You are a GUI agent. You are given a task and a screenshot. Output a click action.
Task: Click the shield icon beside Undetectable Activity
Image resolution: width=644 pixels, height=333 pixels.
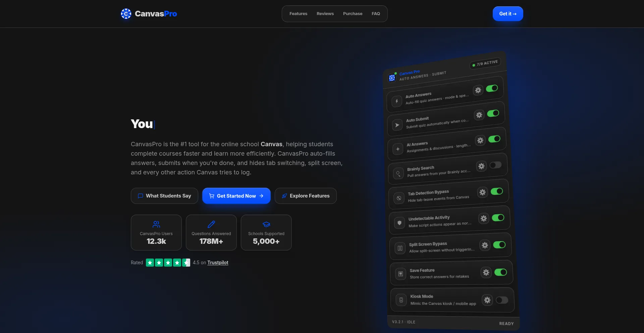tap(399, 223)
